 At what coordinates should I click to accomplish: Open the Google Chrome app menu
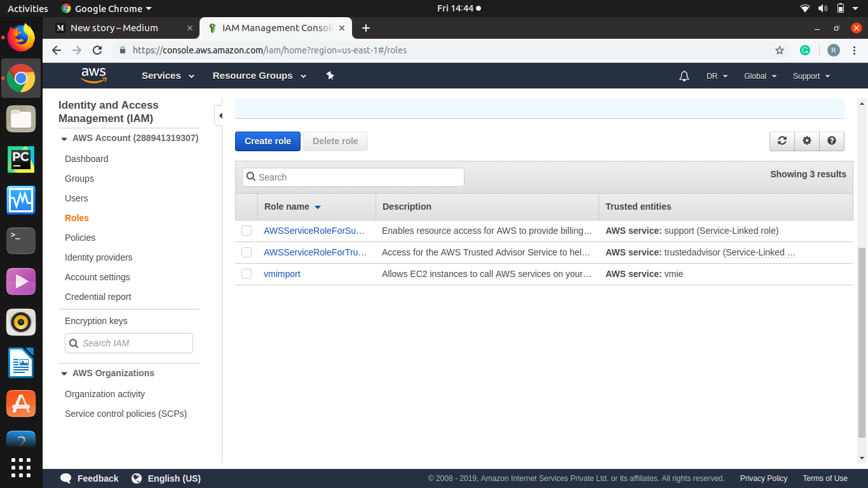[x=107, y=8]
